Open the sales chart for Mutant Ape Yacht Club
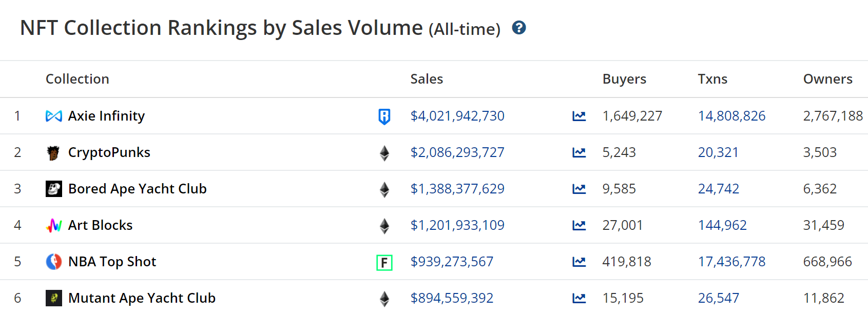This screenshot has height=314, width=868. pos(579,298)
